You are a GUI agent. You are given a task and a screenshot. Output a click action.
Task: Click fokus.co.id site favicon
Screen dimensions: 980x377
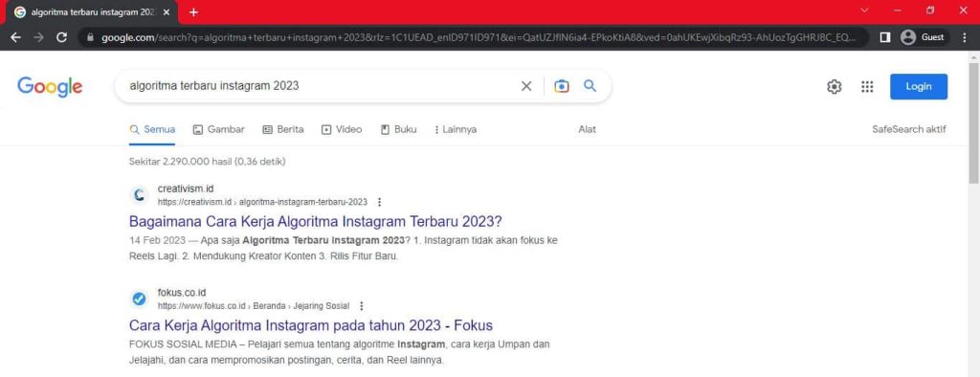(x=140, y=299)
